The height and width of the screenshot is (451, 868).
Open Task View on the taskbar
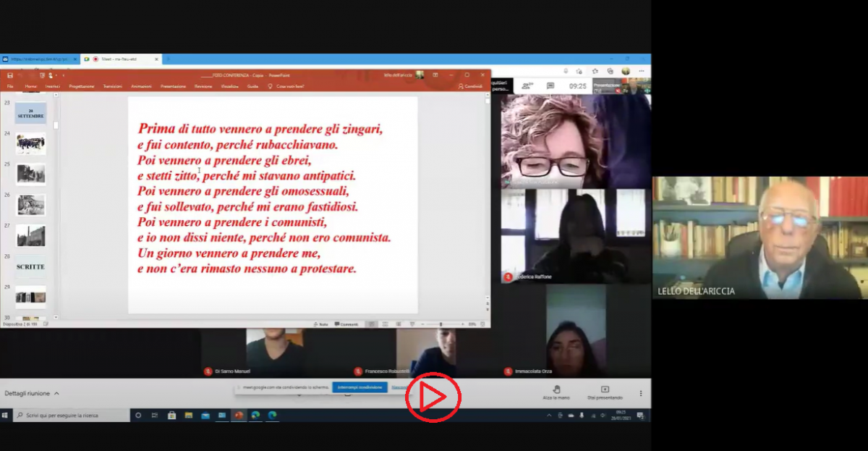pos(154,416)
